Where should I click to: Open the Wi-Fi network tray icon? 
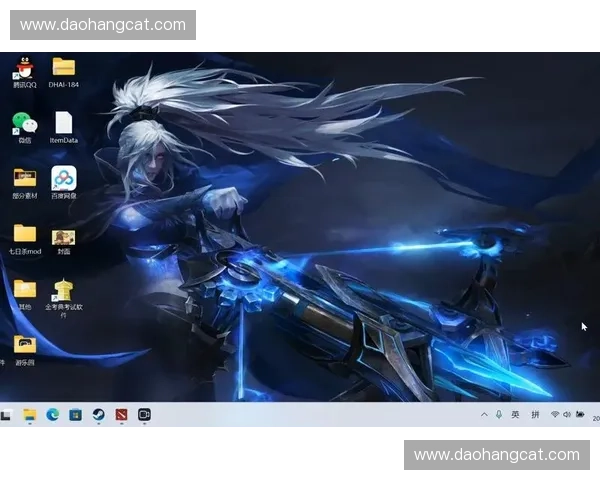[555, 414]
